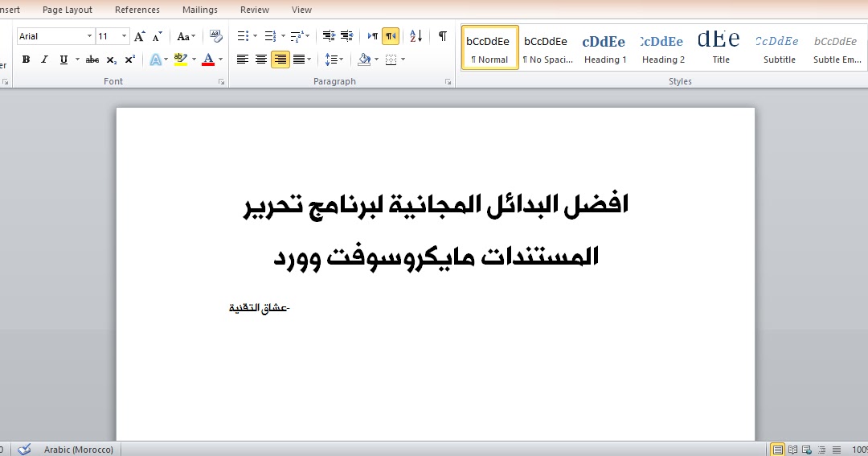Screen dimensions: 868x456
Task: Click the proofing check status icon
Action: [x=24, y=450]
